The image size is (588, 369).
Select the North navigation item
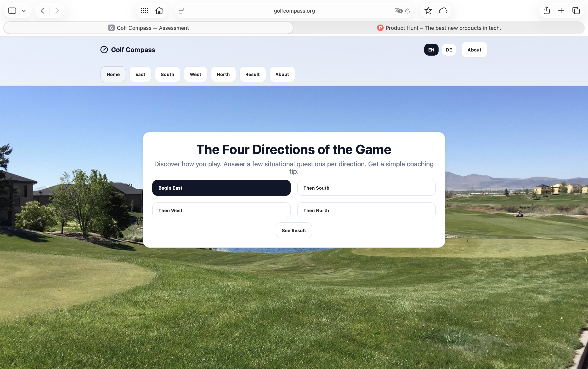tap(223, 74)
